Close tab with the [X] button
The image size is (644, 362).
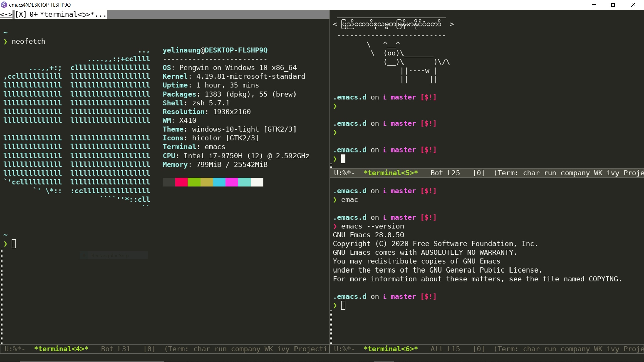click(x=21, y=14)
